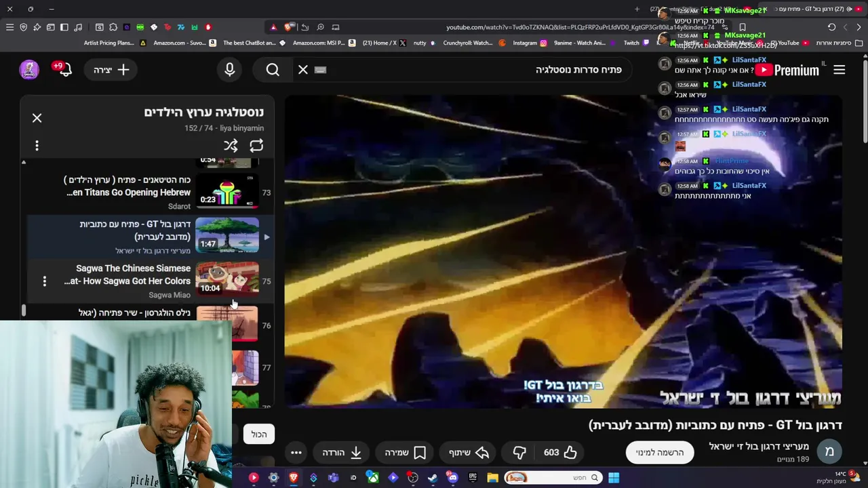Image resolution: width=868 pixels, height=488 pixels.
Task: Click the playlist title נוסטלגיה ערוץ הילדים
Action: tap(203, 112)
